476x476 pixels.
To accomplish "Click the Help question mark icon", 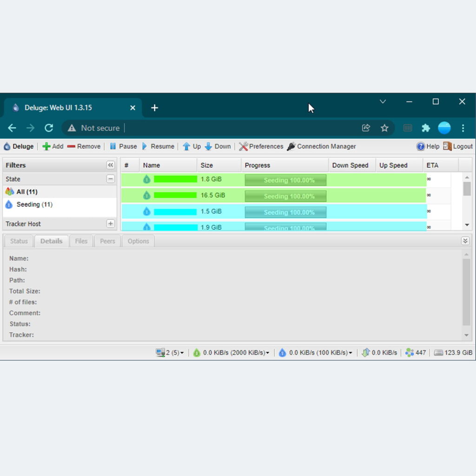I will (420, 146).
